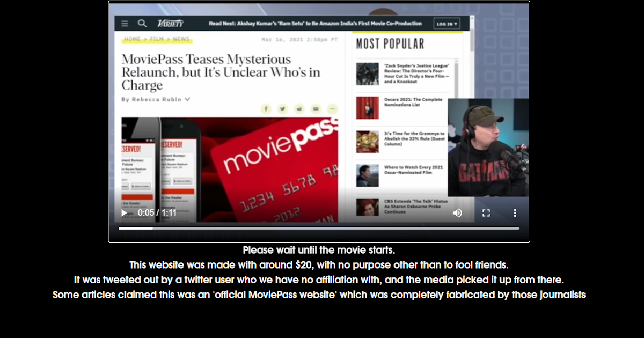Click the Oscars 2021 article thumbnail
Screen dimensions: 644x338
pos(368,108)
